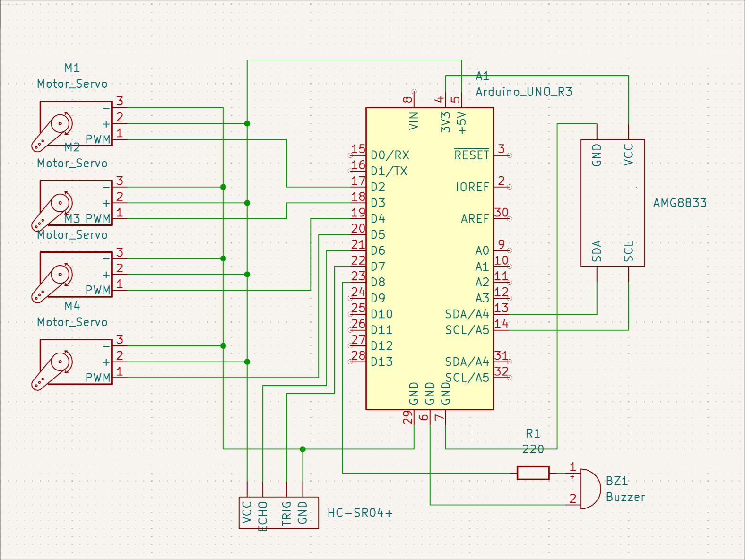Click the GND pin on AMG8833
This screenshot has width=745, height=560.
[x=597, y=155]
